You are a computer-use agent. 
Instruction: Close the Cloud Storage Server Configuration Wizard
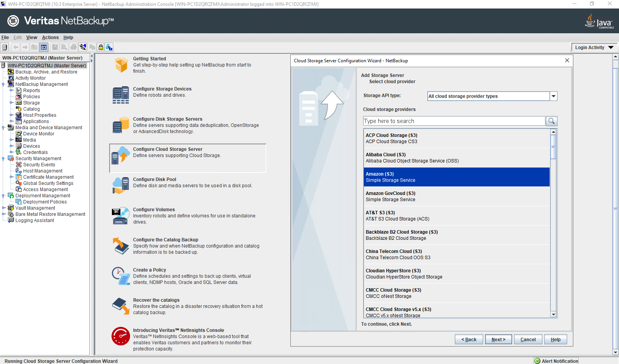point(567,60)
